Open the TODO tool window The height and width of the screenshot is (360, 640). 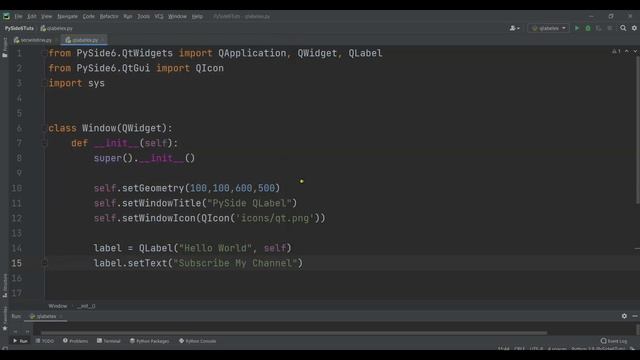point(45,341)
